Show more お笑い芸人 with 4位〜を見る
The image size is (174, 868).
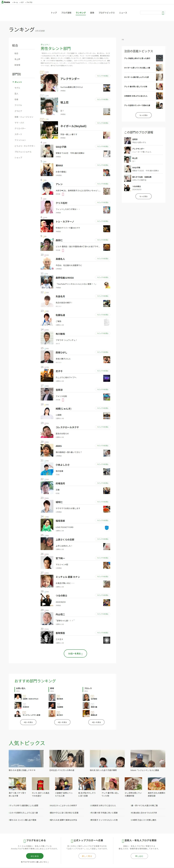(28, 722)
